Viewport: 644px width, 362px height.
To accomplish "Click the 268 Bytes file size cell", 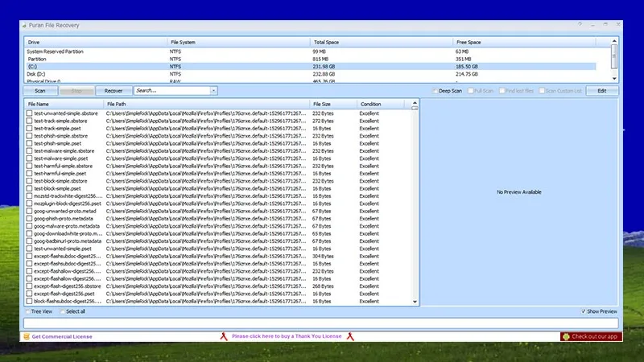I will 323,286.
